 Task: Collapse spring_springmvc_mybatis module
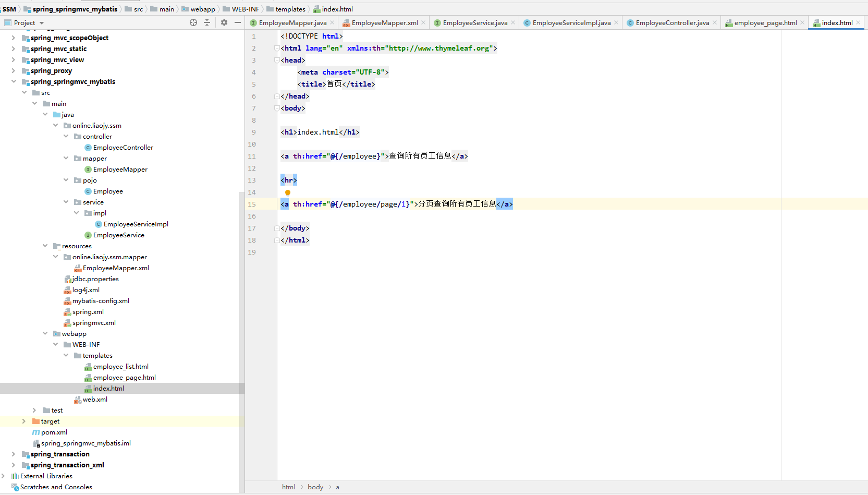coord(14,81)
